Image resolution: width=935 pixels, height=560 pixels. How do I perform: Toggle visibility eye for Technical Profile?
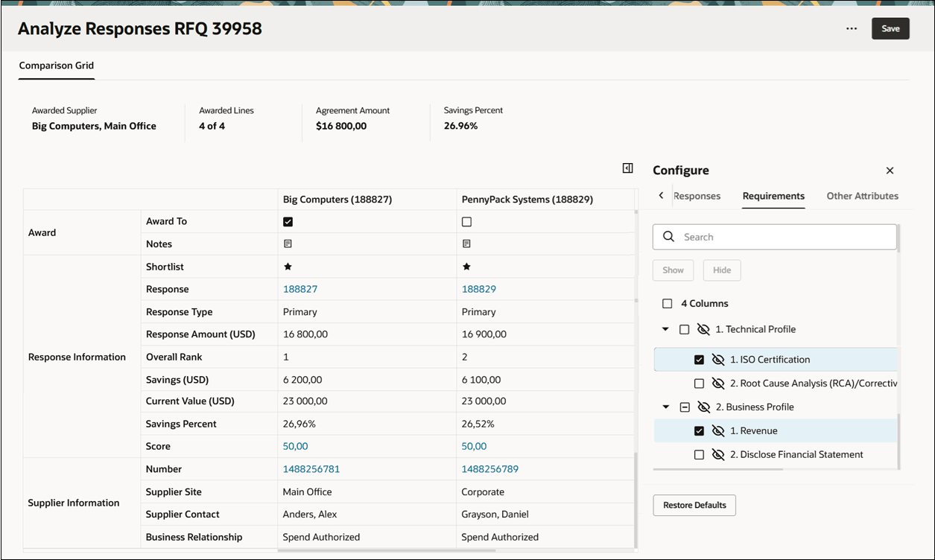[x=703, y=329]
